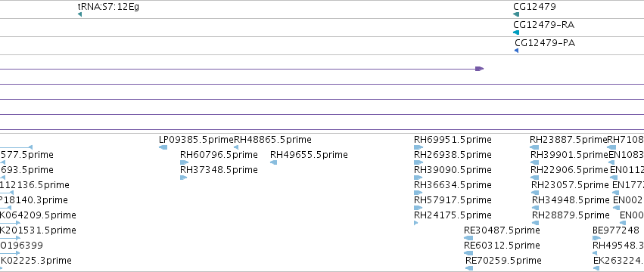Viewport: 644px width, 272px height.
Task: Click the RH49655.5prime EST arrow
Action: click(273, 162)
